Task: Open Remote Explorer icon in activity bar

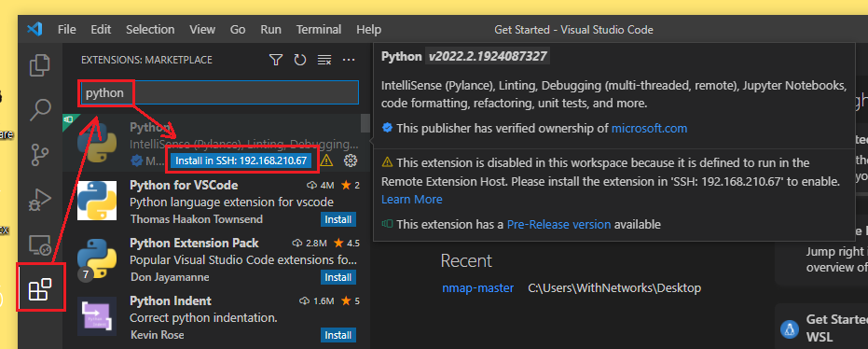Action: (40, 244)
